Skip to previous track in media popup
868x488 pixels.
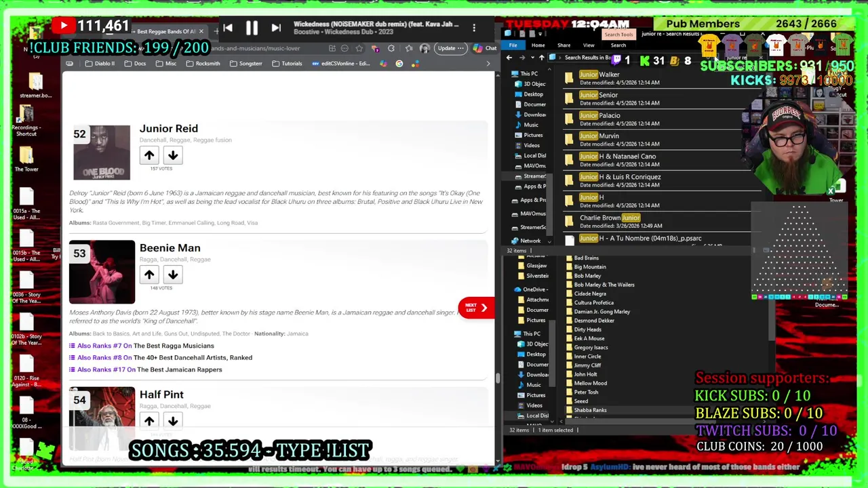click(228, 28)
